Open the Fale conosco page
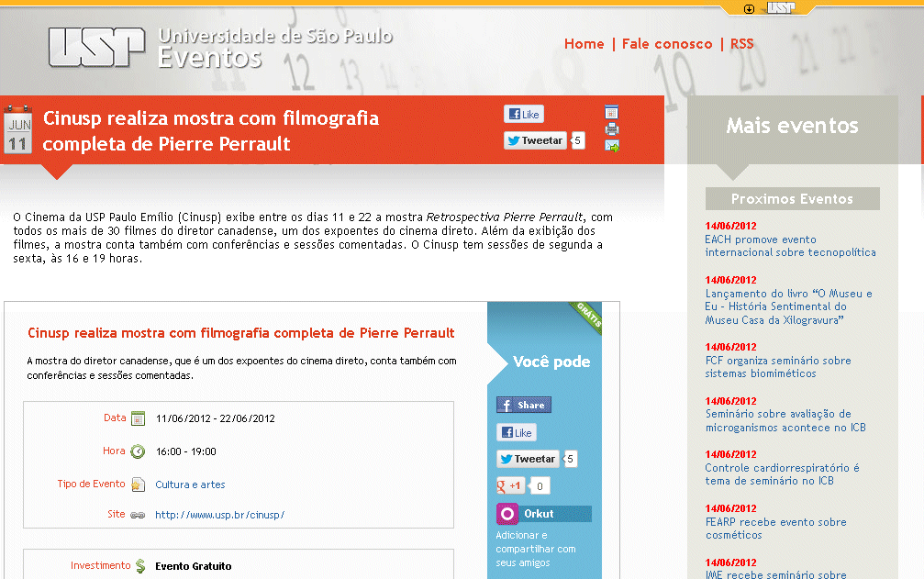Screen dimensions: 924x579 (667, 44)
